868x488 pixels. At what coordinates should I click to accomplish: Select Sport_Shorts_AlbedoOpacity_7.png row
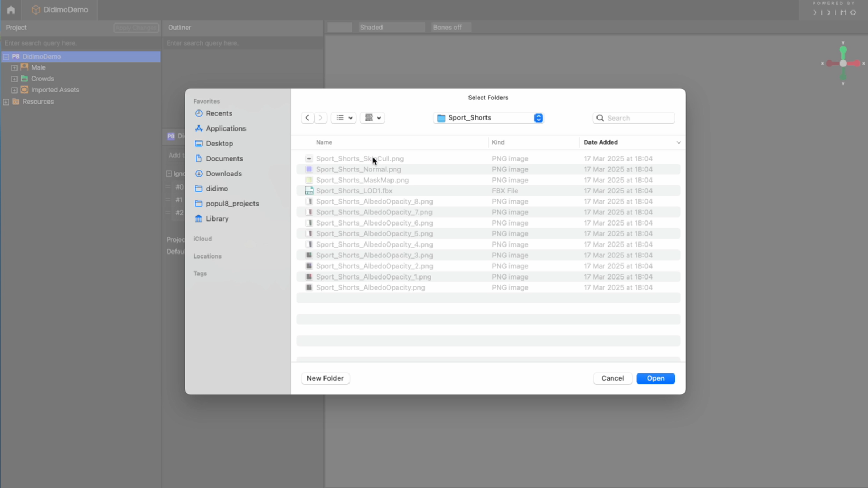click(x=488, y=212)
